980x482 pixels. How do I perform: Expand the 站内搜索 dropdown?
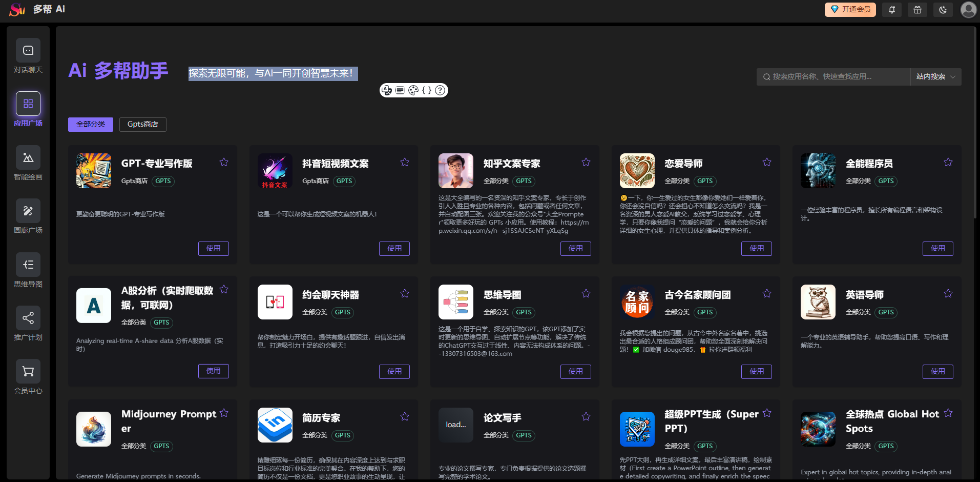tap(935, 76)
